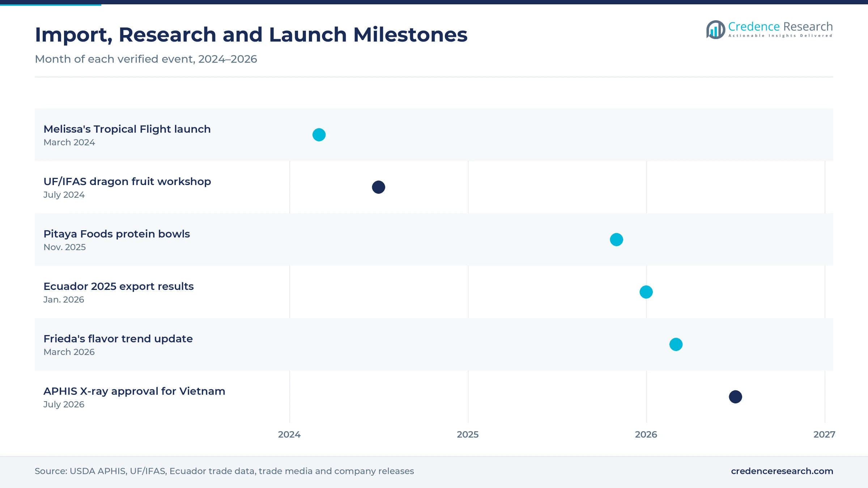Image resolution: width=868 pixels, height=488 pixels.
Task: Click the 2026 axis label
Action: (x=646, y=435)
